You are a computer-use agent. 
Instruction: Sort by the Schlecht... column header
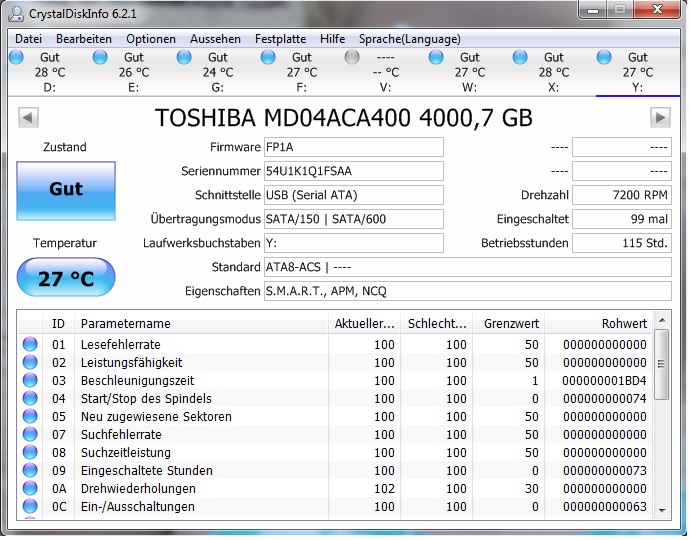pos(437,324)
